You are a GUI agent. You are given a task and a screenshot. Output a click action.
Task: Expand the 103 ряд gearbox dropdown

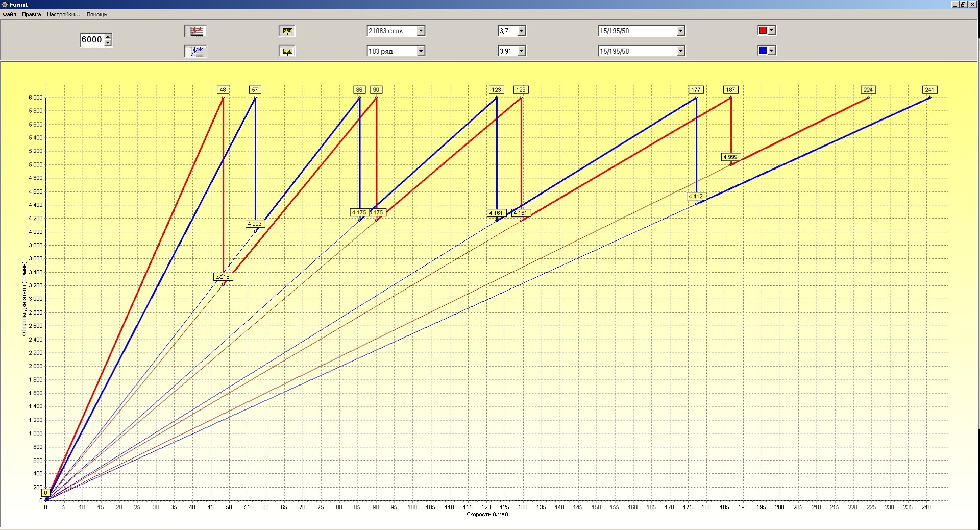421,51
